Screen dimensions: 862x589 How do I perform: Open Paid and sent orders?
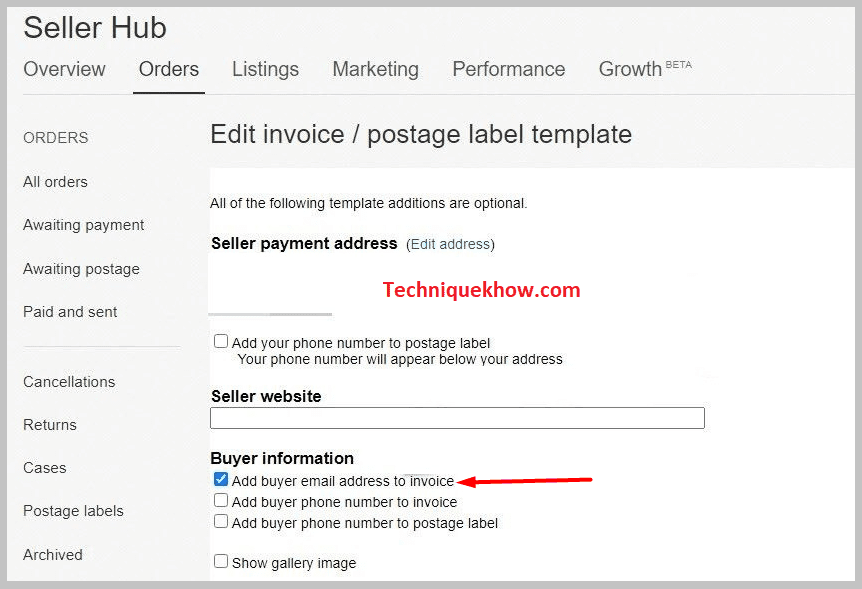[70, 312]
